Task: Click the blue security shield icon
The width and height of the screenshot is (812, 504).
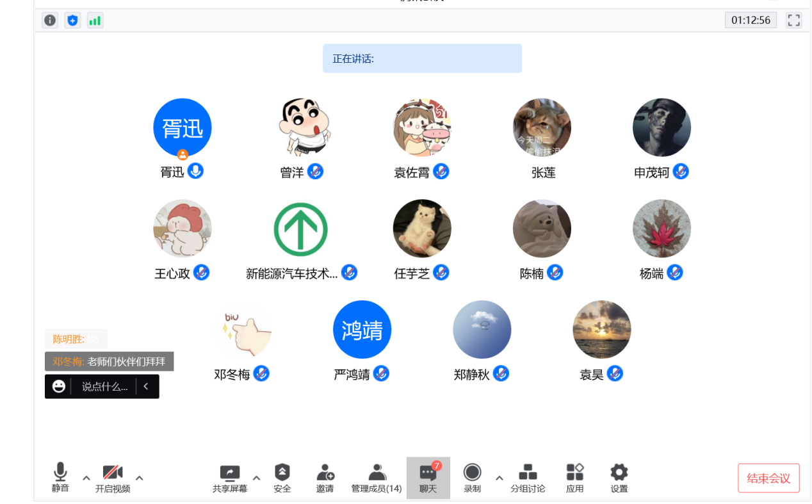Action: pyautogui.click(x=72, y=20)
